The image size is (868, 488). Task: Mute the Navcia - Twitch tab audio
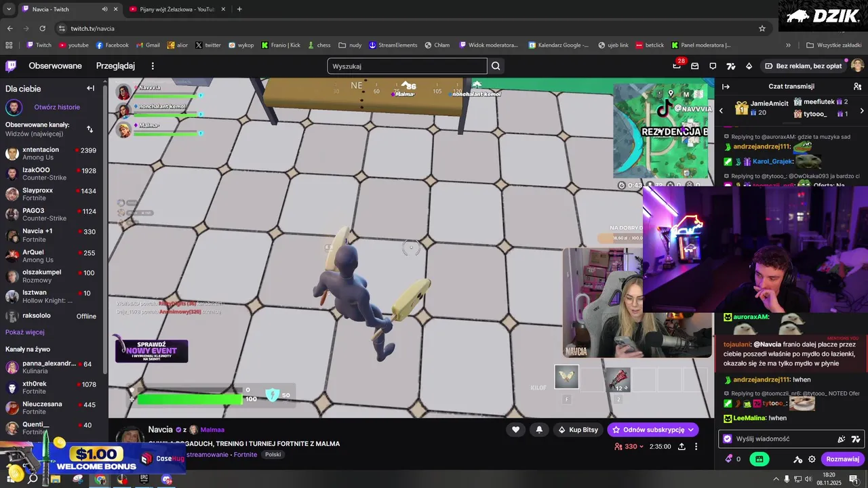click(x=104, y=9)
